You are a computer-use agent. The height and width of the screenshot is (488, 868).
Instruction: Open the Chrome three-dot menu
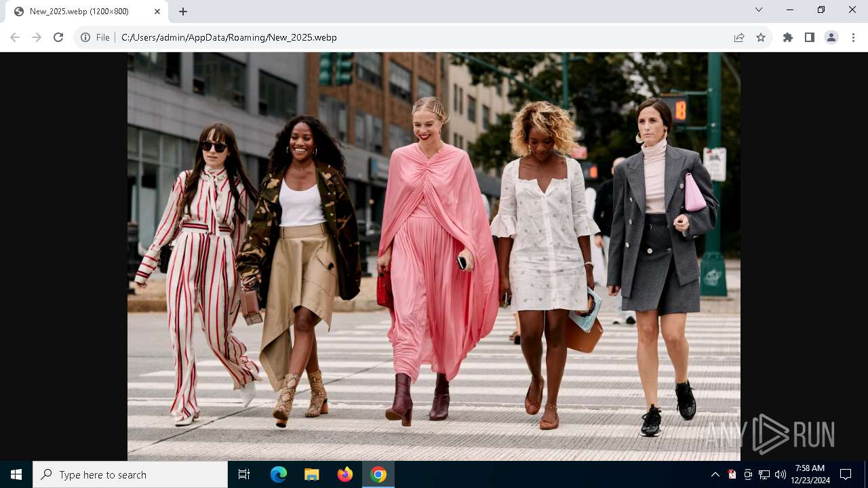click(x=853, y=37)
